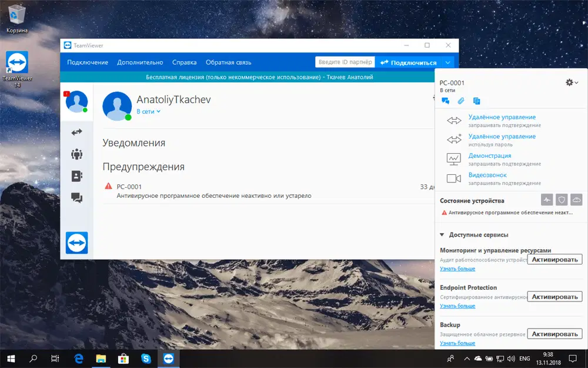Open chat icon for PC-0001
588x368 pixels.
coord(445,101)
